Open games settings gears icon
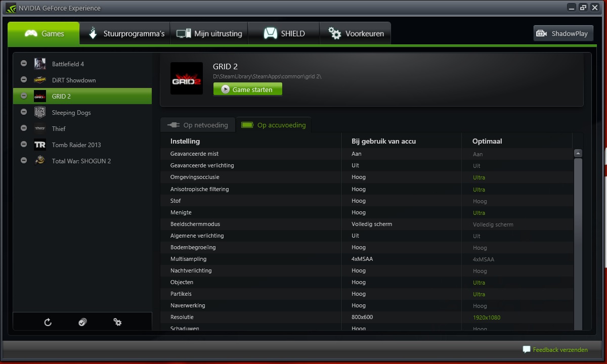Viewport: 607px width, 364px height. 117,322
